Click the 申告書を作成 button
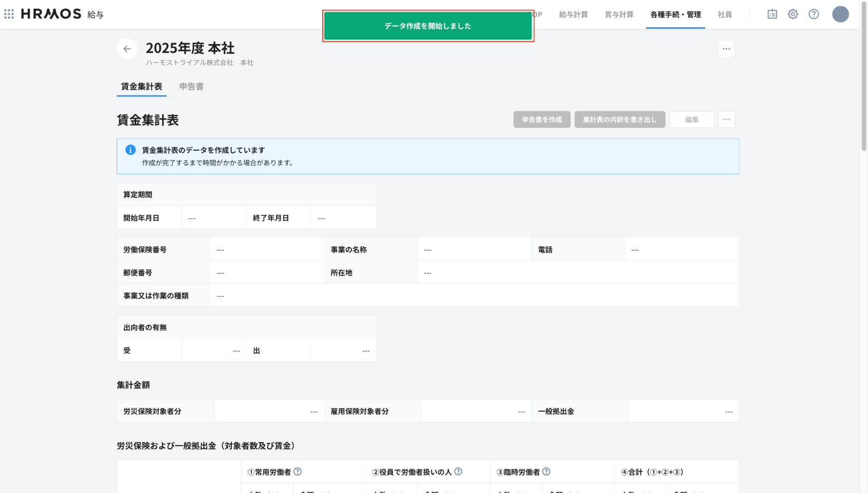868x493 pixels. click(x=542, y=119)
